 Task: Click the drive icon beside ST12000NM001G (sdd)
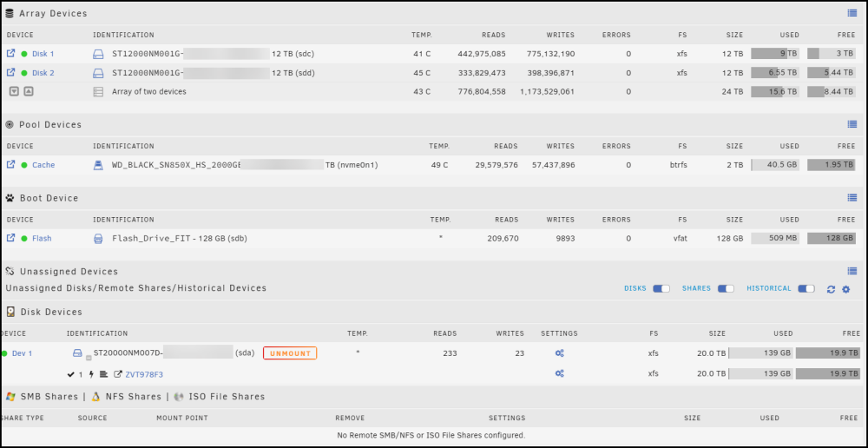98,73
